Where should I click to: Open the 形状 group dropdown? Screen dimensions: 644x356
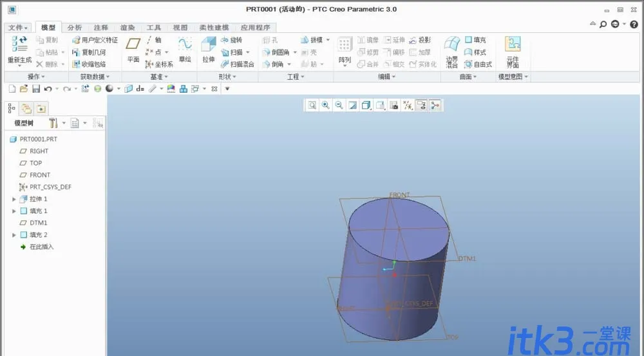coord(227,77)
